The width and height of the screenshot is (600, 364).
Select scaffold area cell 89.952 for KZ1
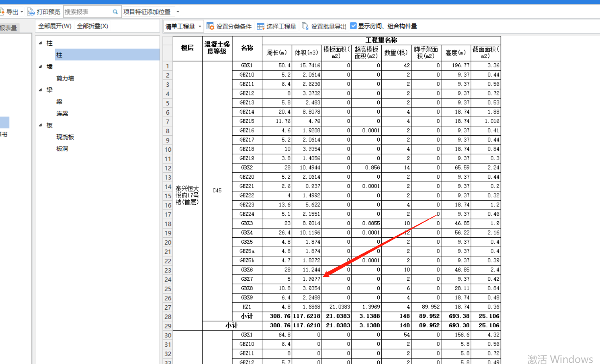point(426,307)
